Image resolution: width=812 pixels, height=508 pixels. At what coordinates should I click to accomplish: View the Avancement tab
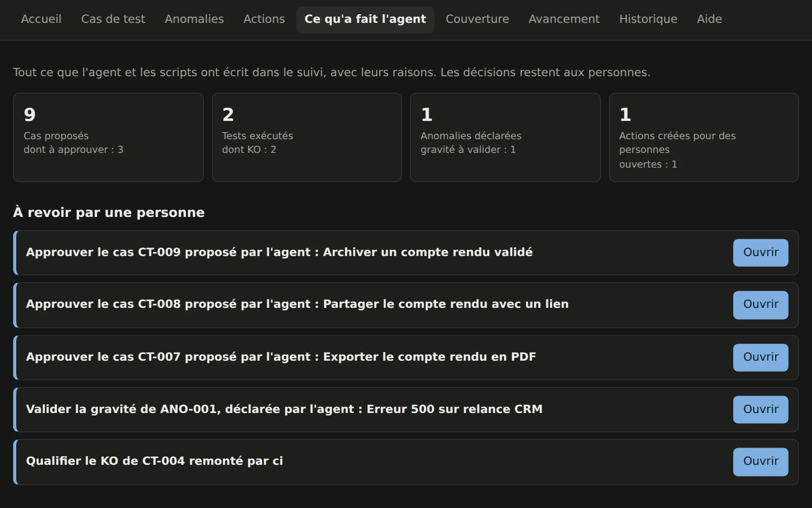564,19
